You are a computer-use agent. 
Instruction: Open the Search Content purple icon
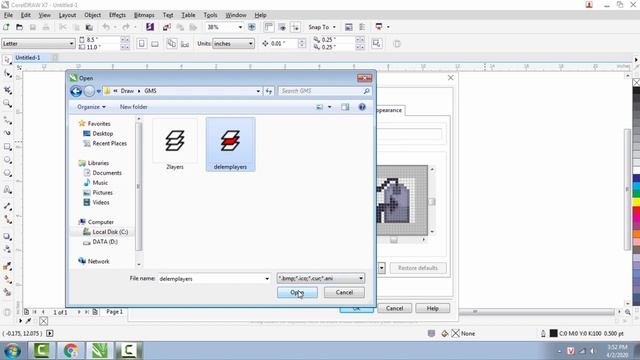point(150,27)
